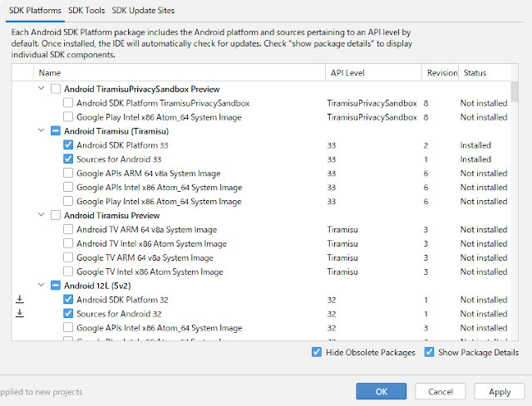
Task: Sort by Status column header
Action: tap(485, 72)
